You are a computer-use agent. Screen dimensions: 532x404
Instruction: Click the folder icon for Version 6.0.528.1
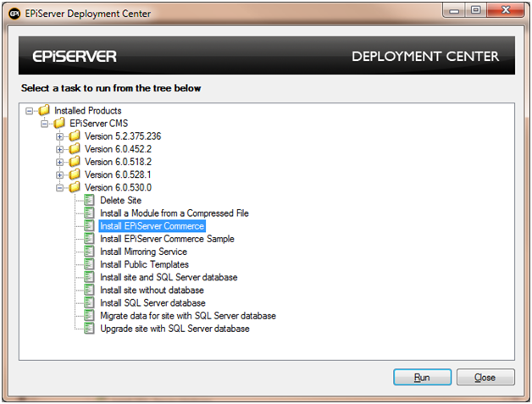(75, 174)
